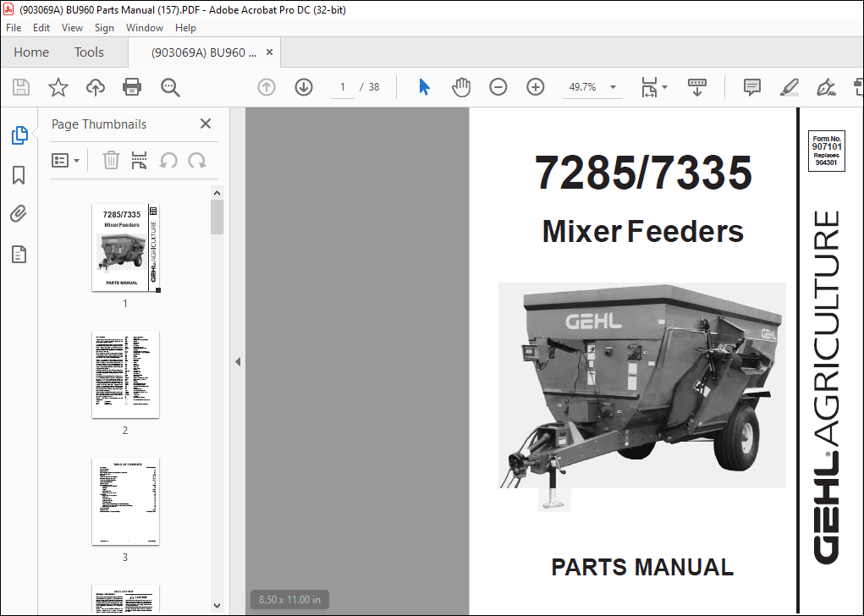Open the Sign menu
Screen dimensions: 864x616
(104, 28)
